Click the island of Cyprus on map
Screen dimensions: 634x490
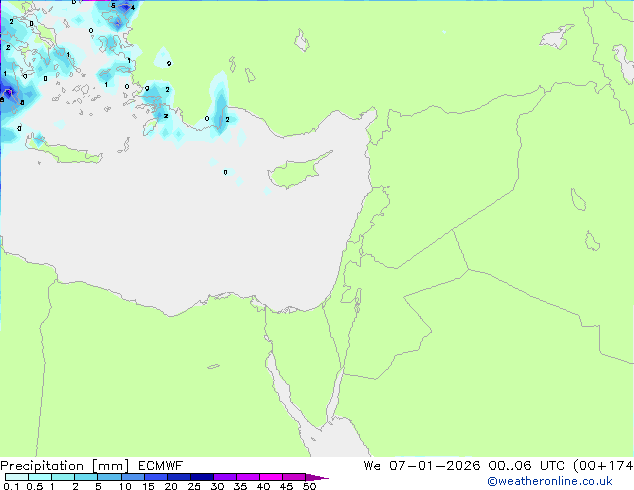295,173
